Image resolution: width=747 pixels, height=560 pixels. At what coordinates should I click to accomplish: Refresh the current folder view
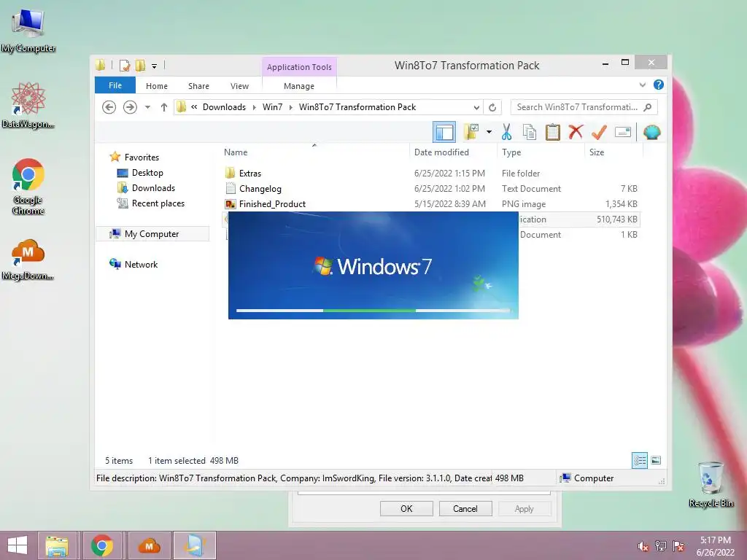click(492, 107)
